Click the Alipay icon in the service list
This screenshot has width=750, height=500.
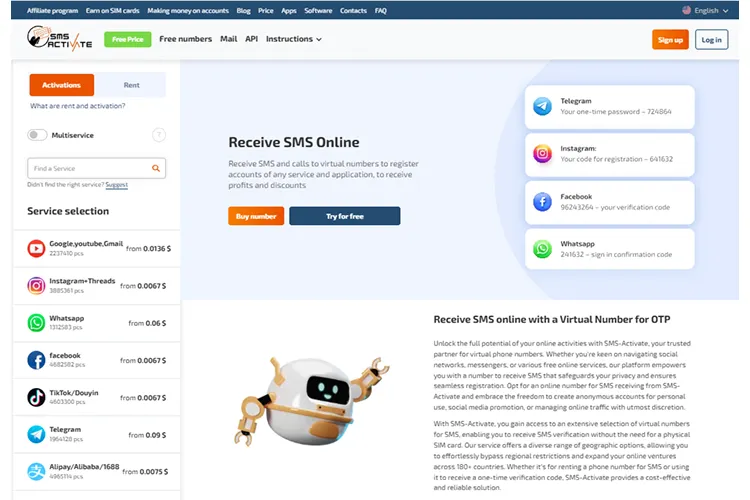pyautogui.click(x=36, y=472)
